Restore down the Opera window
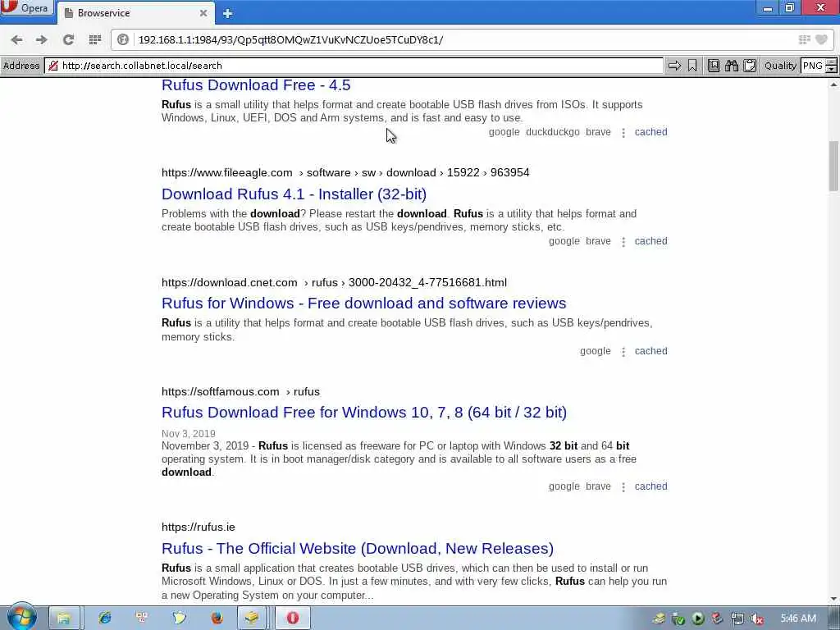 pos(790,7)
